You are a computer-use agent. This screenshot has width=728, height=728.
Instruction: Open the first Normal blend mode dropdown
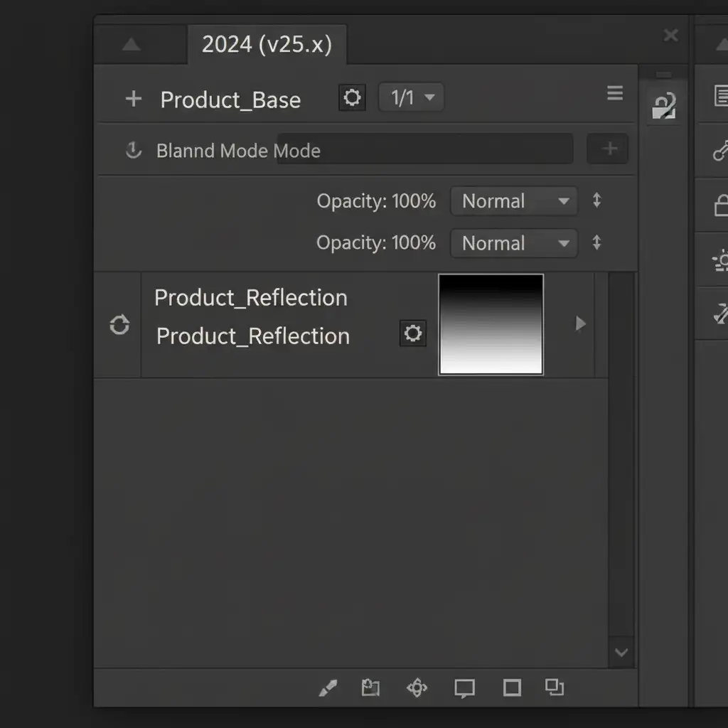click(514, 201)
